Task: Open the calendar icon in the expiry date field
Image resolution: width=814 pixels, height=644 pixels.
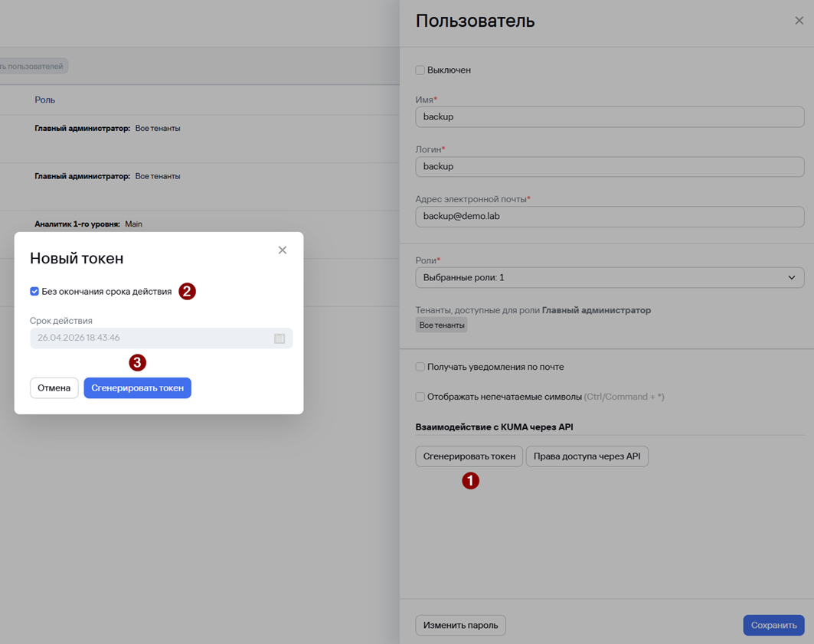Action: (280, 338)
